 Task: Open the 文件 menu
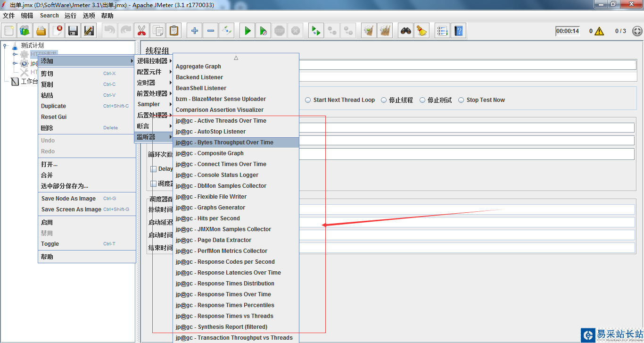(9, 16)
